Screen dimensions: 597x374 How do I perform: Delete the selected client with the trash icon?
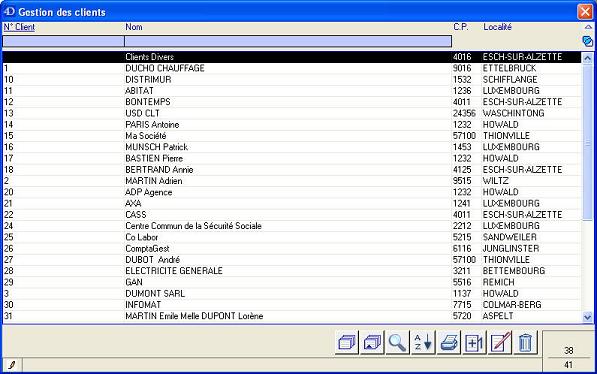click(525, 342)
